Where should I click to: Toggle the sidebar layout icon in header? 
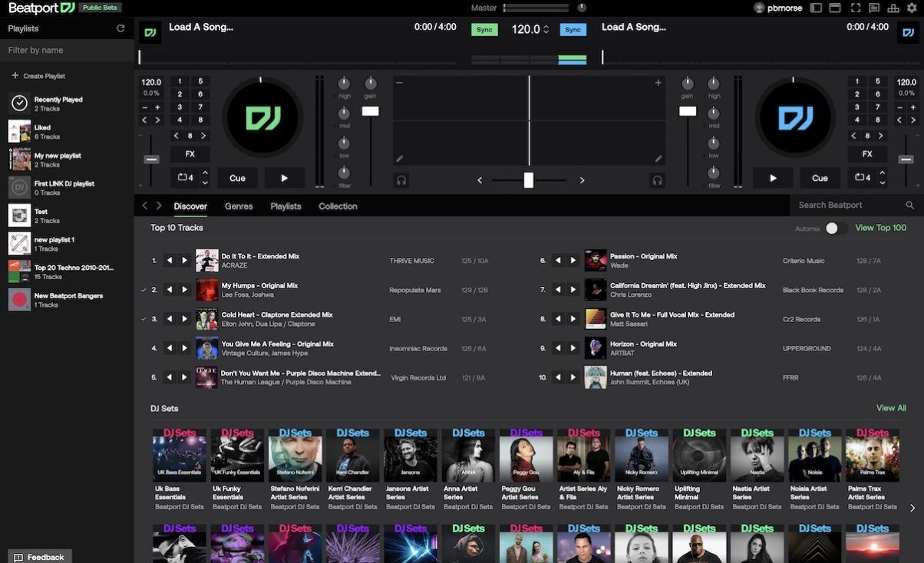tap(816, 8)
